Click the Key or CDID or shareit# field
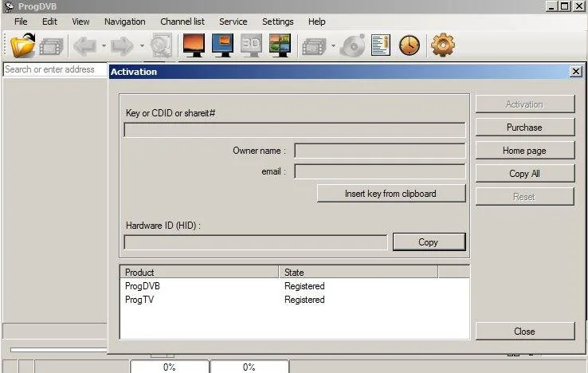This screenshot has width=588, height=373. coord(295,130)
